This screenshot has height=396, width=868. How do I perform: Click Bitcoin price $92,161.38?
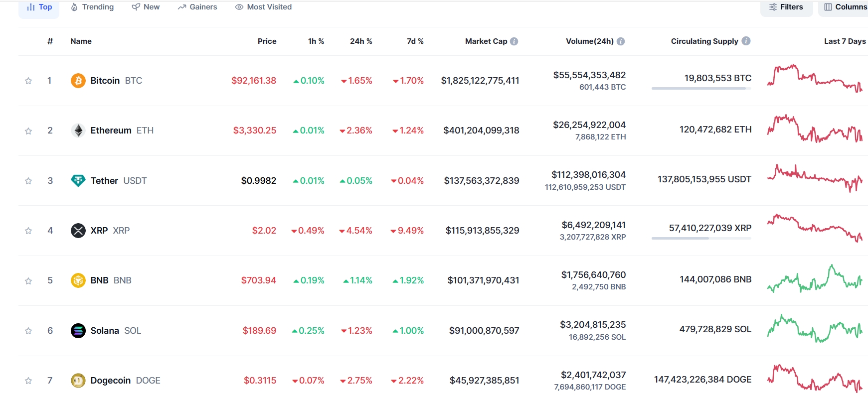tap(254, 81)
